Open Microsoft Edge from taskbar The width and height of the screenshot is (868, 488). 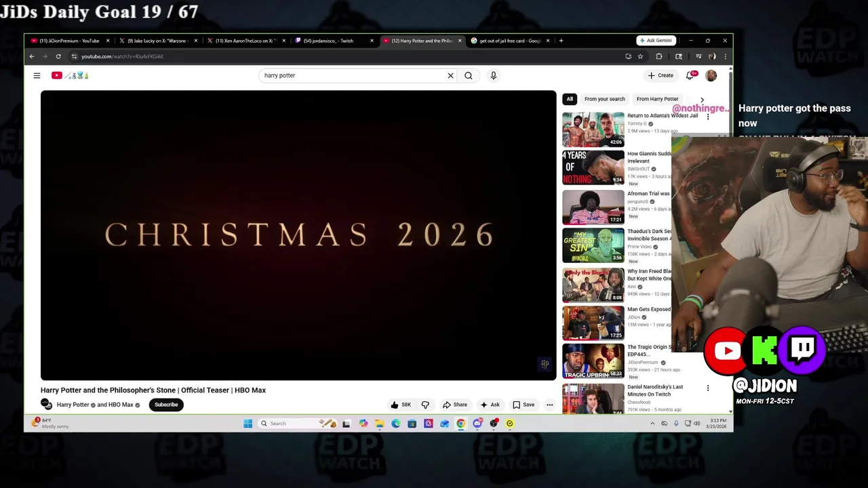pos(395,424)
